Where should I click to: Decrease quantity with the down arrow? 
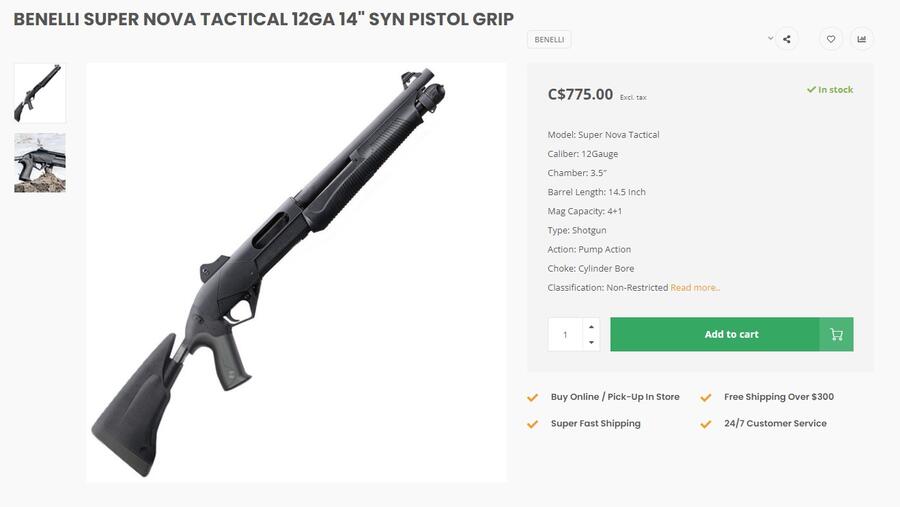click(591, 342)
